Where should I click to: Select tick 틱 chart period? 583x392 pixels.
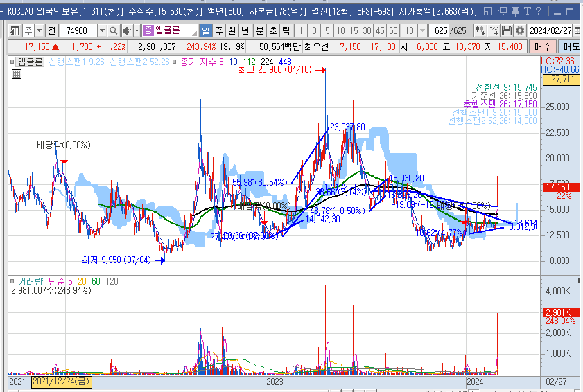[286, 30]
